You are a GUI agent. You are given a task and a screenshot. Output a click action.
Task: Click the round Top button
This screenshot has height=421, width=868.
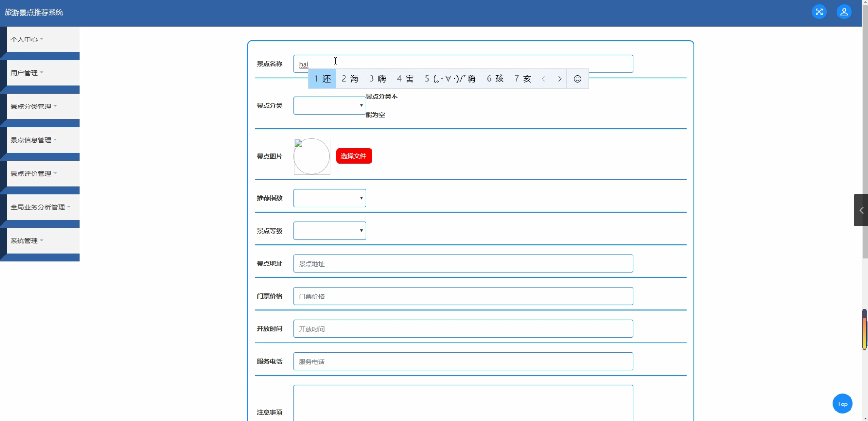[x=842, y=404]
